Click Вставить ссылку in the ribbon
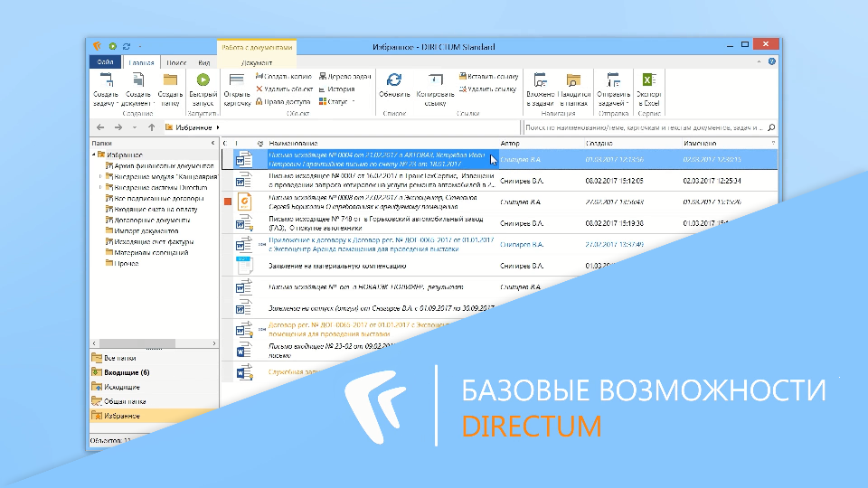Screen dimensions: 868x488 tap(488, 76)
